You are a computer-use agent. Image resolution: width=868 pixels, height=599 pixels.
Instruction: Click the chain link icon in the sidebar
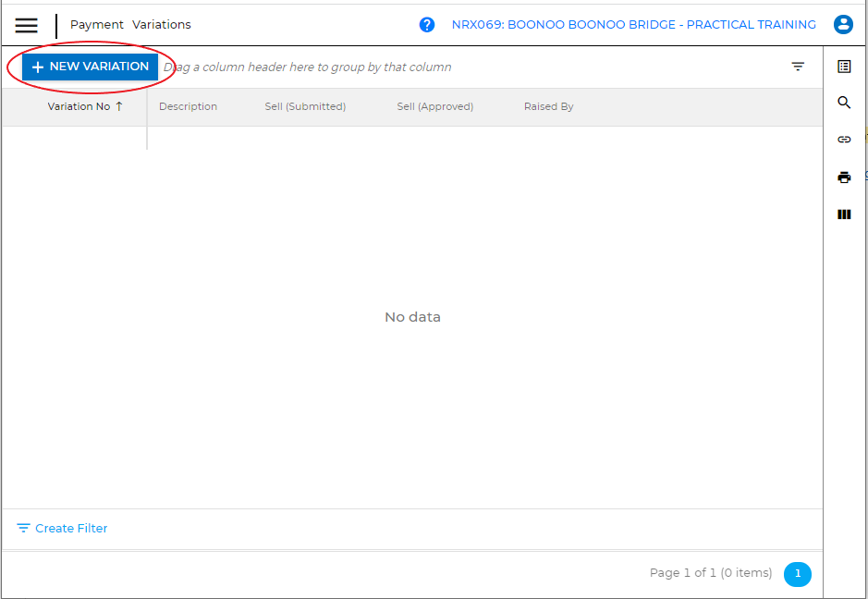point(844,140)
